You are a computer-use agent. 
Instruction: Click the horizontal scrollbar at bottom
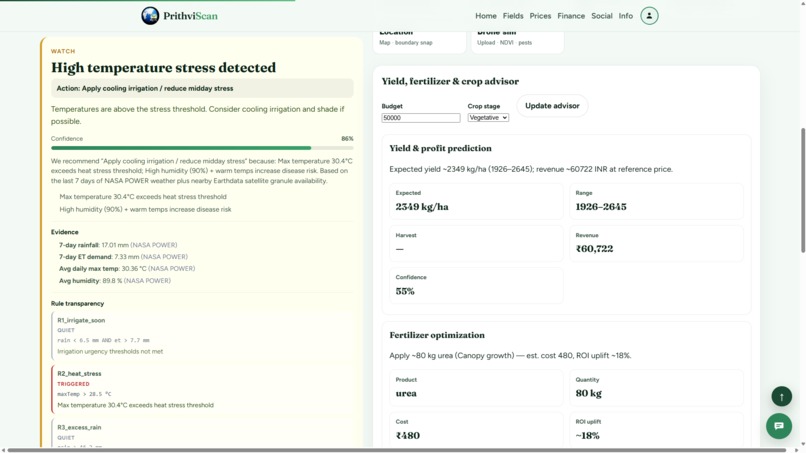397,450
